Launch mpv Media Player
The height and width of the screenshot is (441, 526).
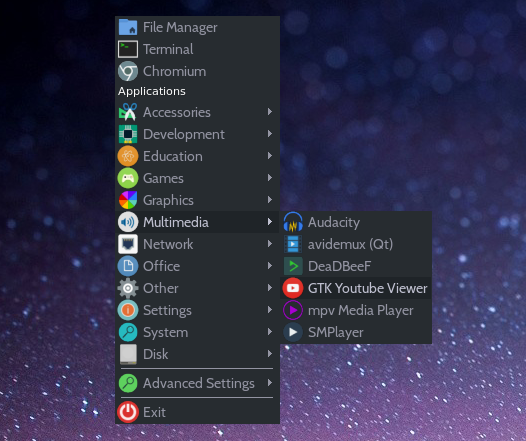point(356,310)
